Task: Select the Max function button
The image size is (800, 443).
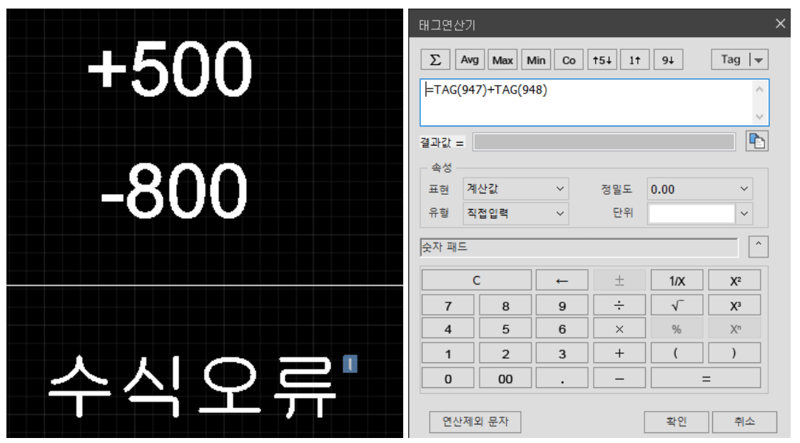Action: pos(503,60)
